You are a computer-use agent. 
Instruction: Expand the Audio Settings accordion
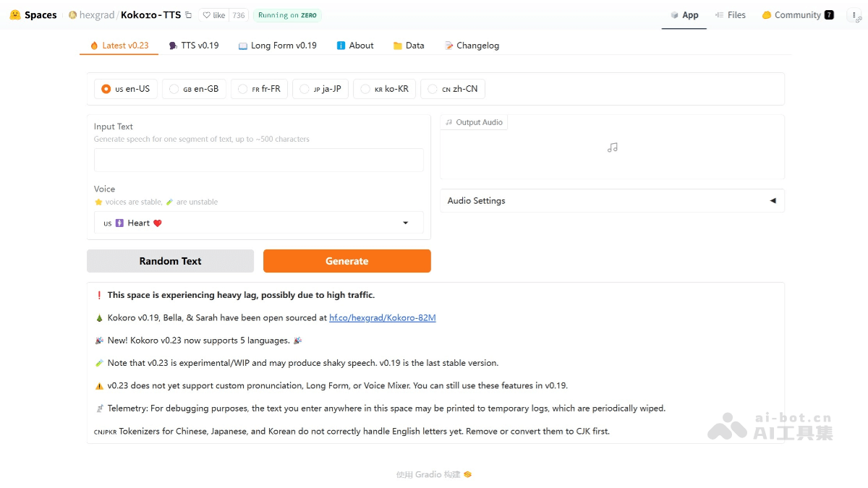coord(611,201)
